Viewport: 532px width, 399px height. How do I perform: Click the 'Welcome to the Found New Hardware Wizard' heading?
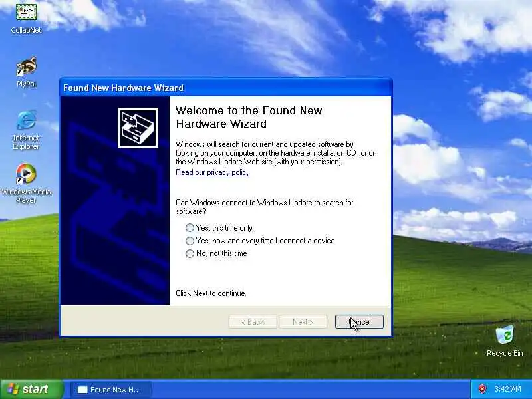[x=249, y=117]
